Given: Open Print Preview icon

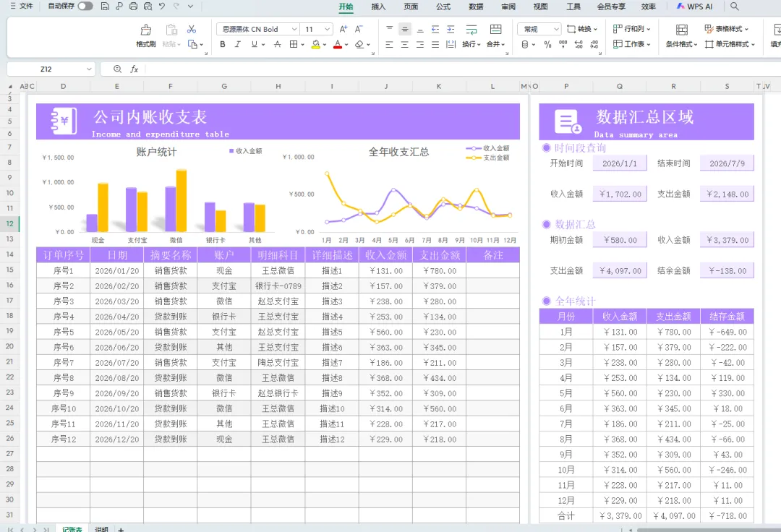Looking at the screenshot, I should coord(148,7).
